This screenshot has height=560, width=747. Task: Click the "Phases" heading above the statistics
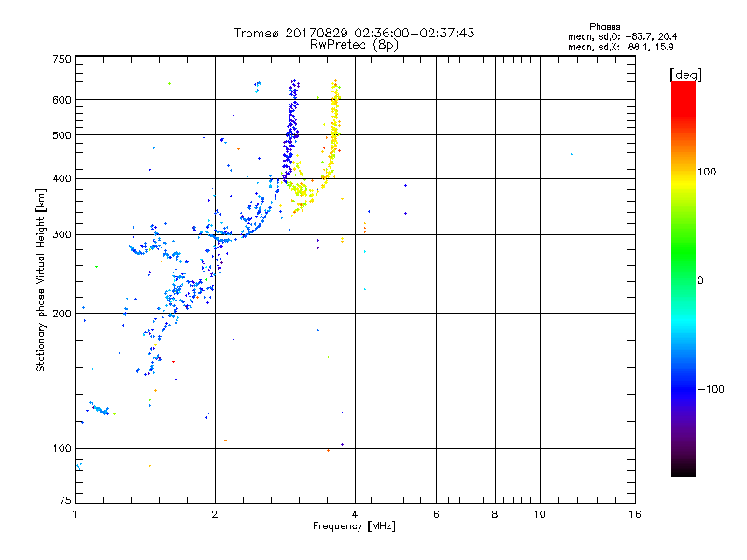[x=604, y=27]
